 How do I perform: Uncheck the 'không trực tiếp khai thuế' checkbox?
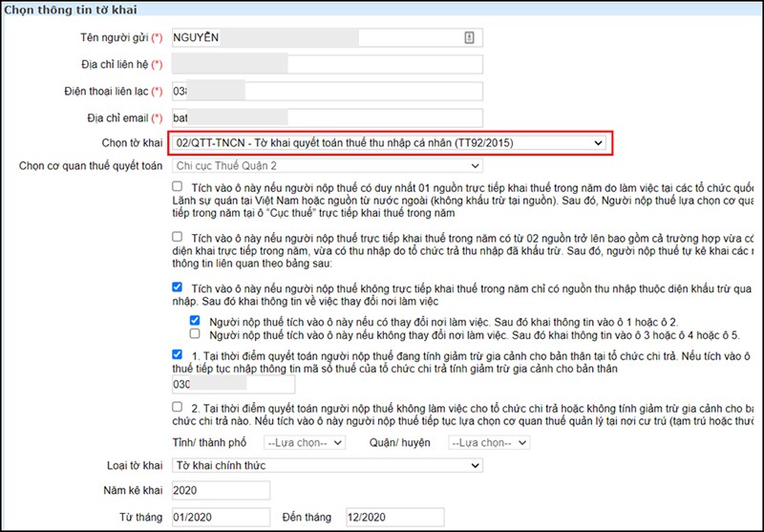tap(178, 287)
